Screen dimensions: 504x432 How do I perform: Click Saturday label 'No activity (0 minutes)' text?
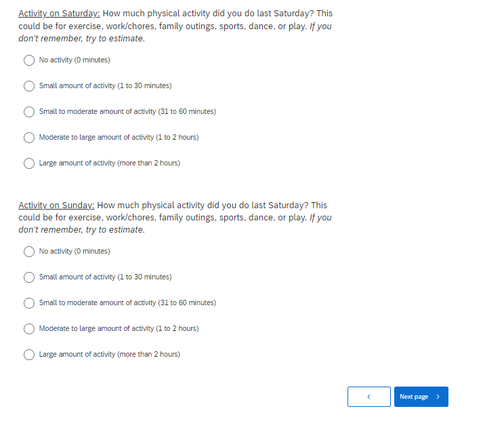click(75, 60)
